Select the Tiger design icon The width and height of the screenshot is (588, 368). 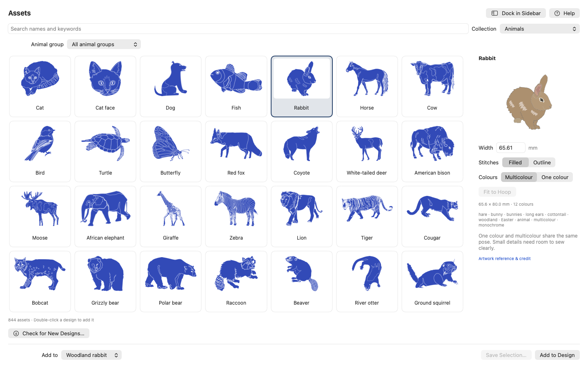pyautogui.click(x=367, y=216)
